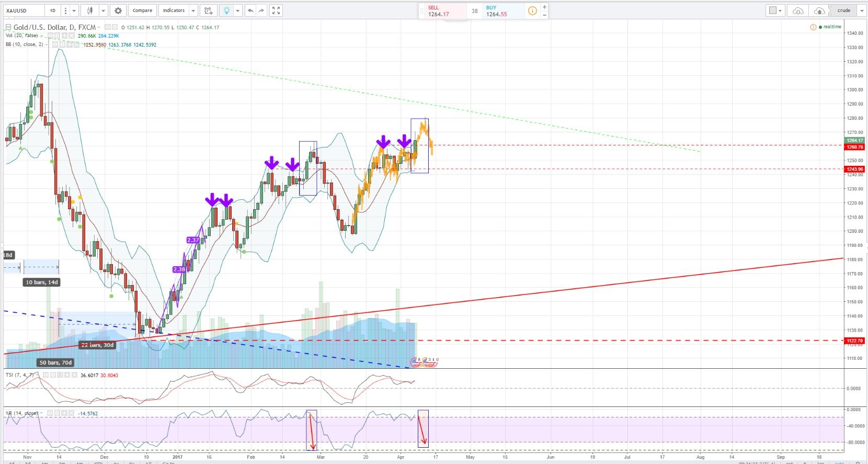
Task: Click the SELL 1264.17 button
Action: [x=442, y=11]
